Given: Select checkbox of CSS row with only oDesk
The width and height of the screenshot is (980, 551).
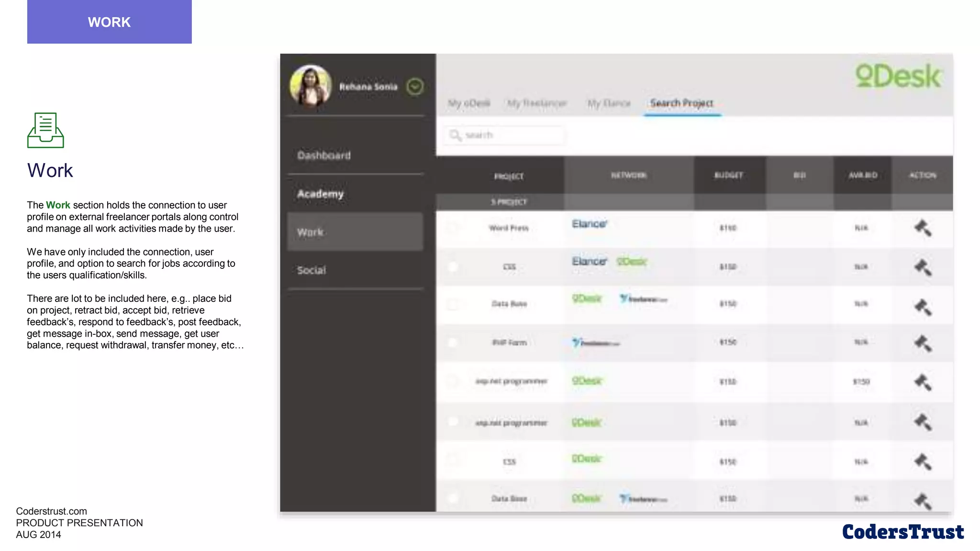Looking at the screenshot, I should (453, 461).
